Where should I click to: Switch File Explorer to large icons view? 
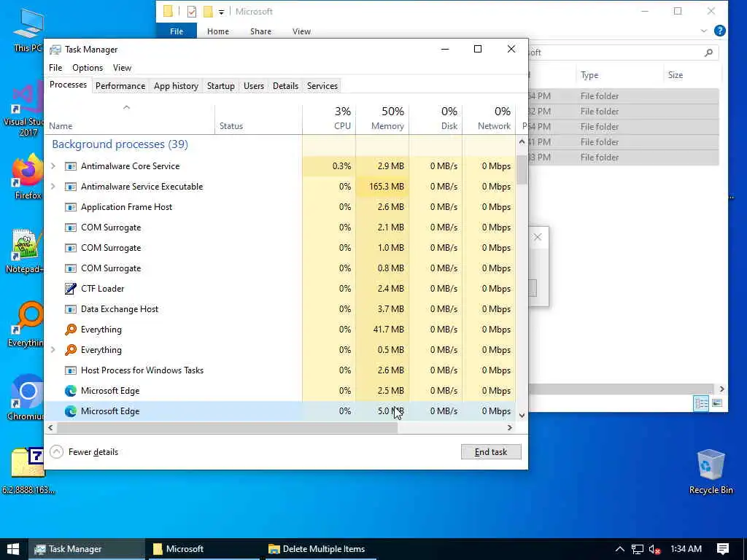[x=716, y=403]
